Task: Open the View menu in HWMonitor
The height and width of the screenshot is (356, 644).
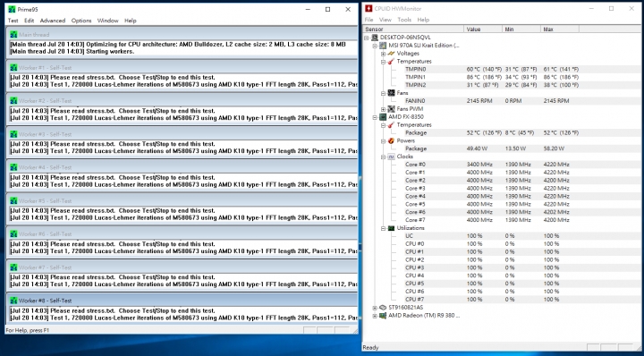Action: [386, 20]
